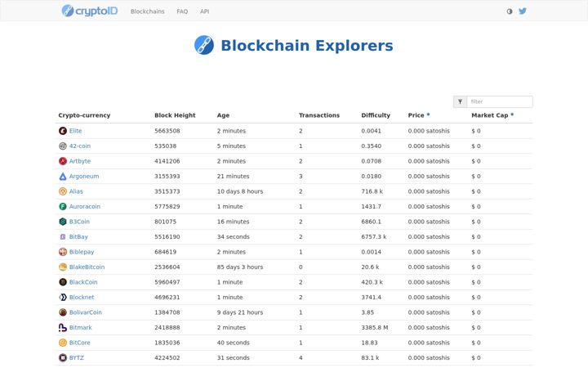The image size is (588, 368).
Task: Click the Artbyte coin icon
Action: (63, 161)
